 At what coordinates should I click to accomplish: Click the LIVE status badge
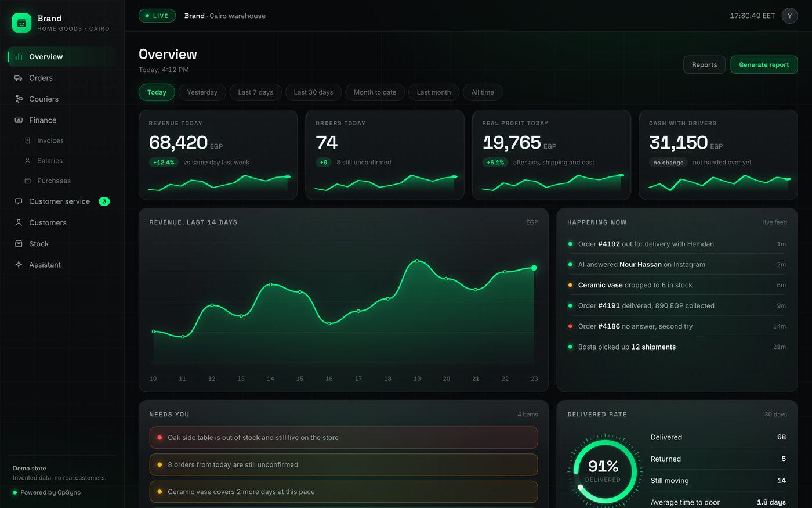click(157, 16)
